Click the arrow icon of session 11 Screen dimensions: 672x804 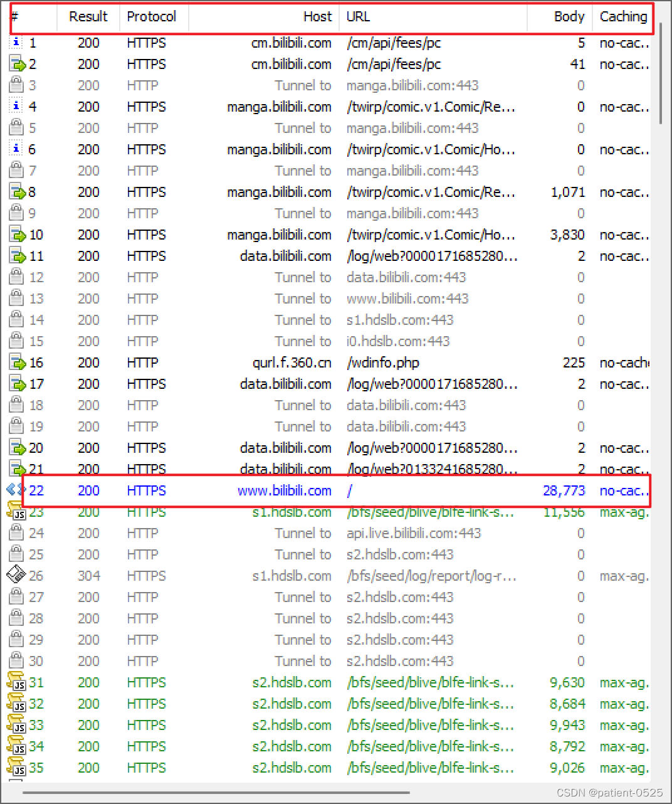[17, 256]
